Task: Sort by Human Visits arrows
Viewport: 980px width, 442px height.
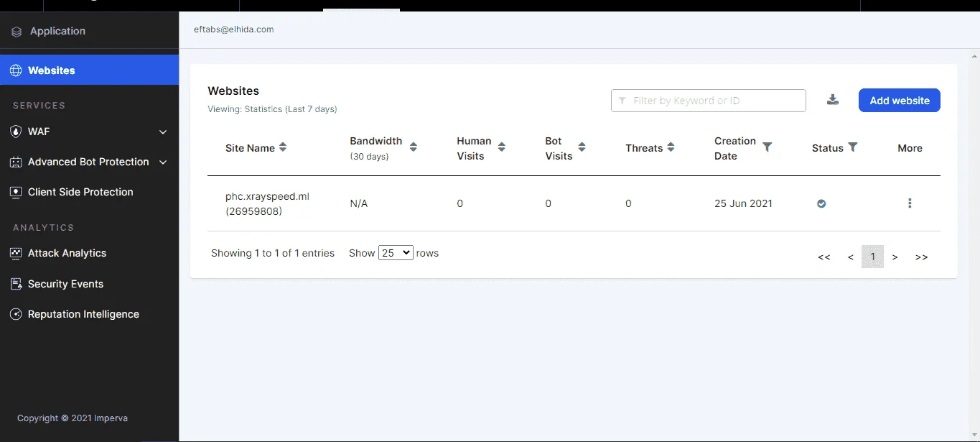Action: tap(502, 147)
